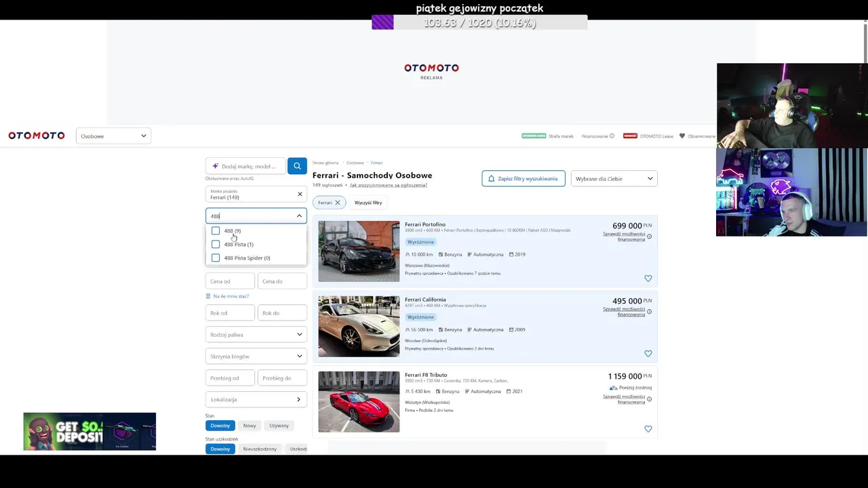Screen dimensions: 868x488
Task: Expand the Lokalizacja selector
Action: pyautogui.click(x=256, y=400)
